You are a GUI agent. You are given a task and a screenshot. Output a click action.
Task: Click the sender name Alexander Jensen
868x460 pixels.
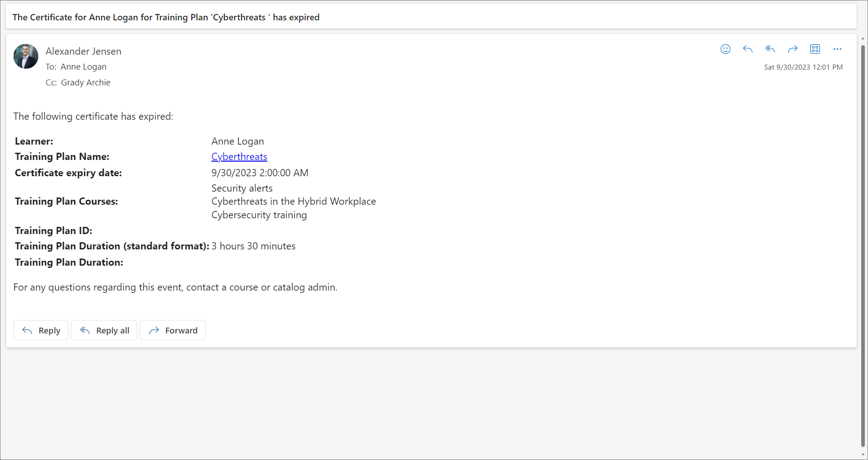point(83,52)
